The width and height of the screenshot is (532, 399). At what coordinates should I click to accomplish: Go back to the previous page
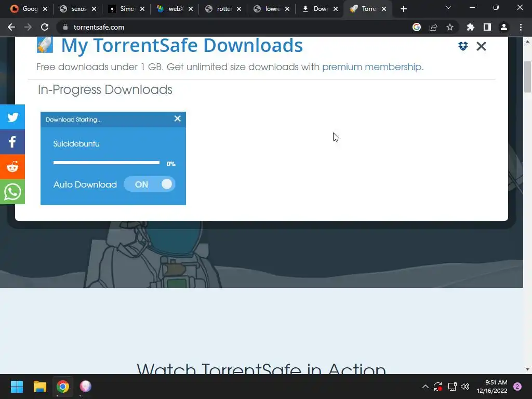(x=11, y=27)
